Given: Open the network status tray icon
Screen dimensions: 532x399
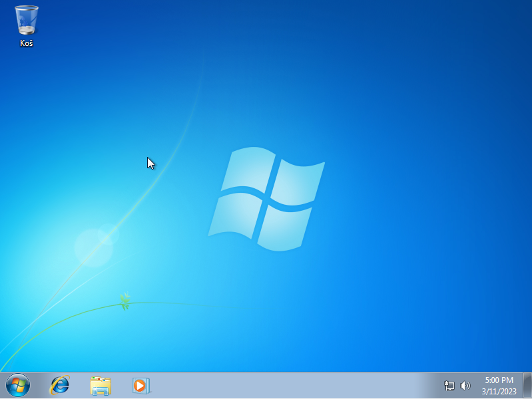Looking at the screenshot, I should (x=449, y=386).
